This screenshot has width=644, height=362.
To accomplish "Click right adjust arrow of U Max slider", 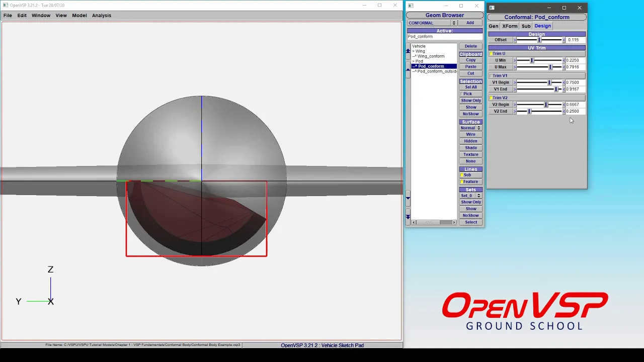I will 564,67.
